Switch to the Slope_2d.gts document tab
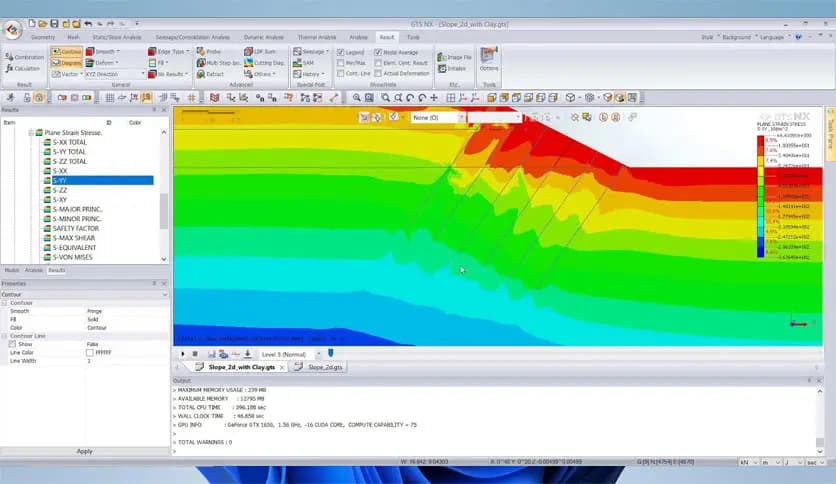The image size is (836, 484). (319, 367)
